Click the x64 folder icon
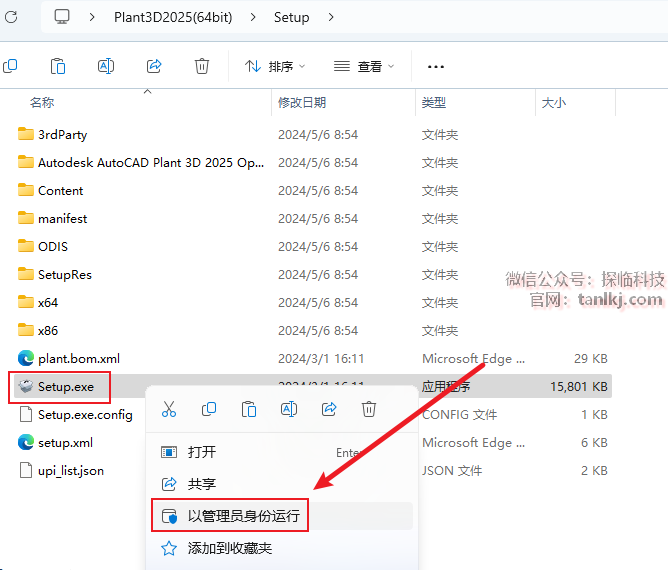668x570 pixels. [x=26, y=302]
